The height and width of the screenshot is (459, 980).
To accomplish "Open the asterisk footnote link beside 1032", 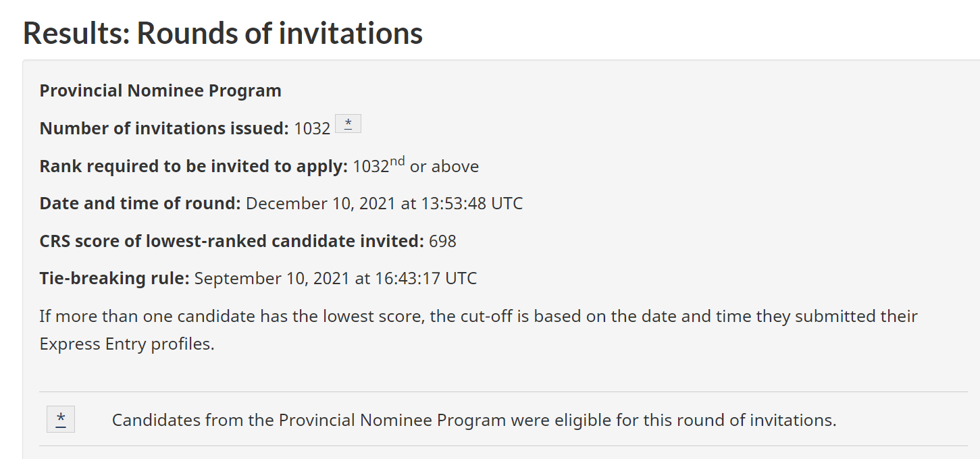I will [348, 124].
